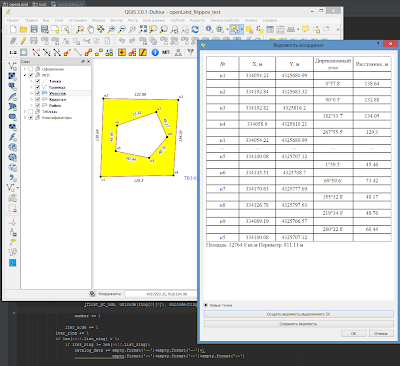Click the help question mark in dialog title bar
Image resolution: width=400 pixels, height=366 pixels.
pos(378,44)
